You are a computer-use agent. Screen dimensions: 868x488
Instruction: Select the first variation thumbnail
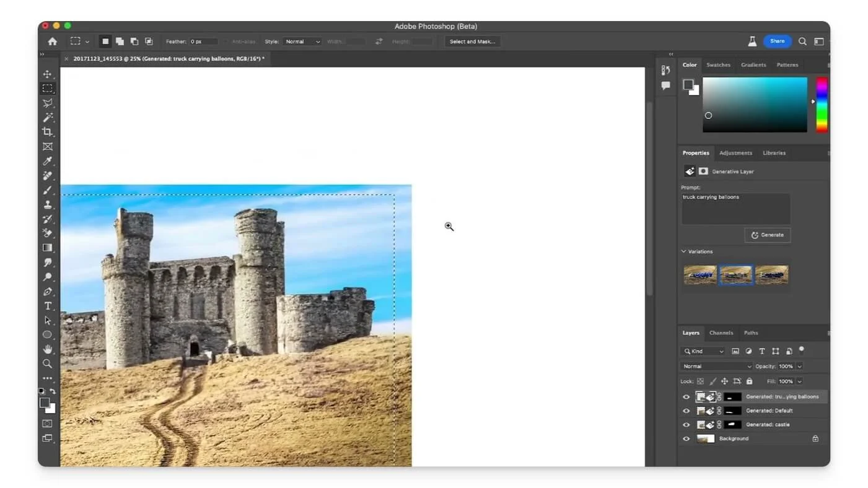pyautogui.click(x=699, y=275)
